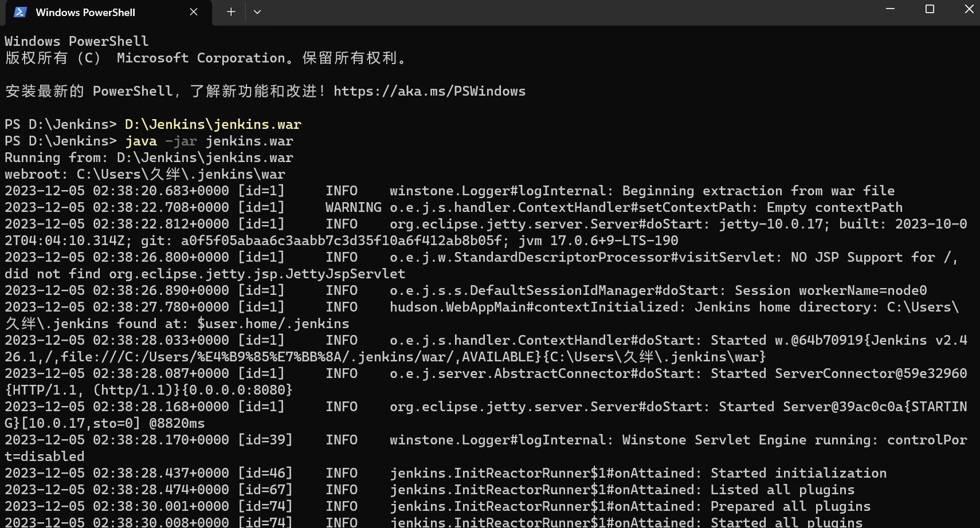The image size is (980, 528).
Task: Click "NO JSP Support for /," message
Action: 875,258
